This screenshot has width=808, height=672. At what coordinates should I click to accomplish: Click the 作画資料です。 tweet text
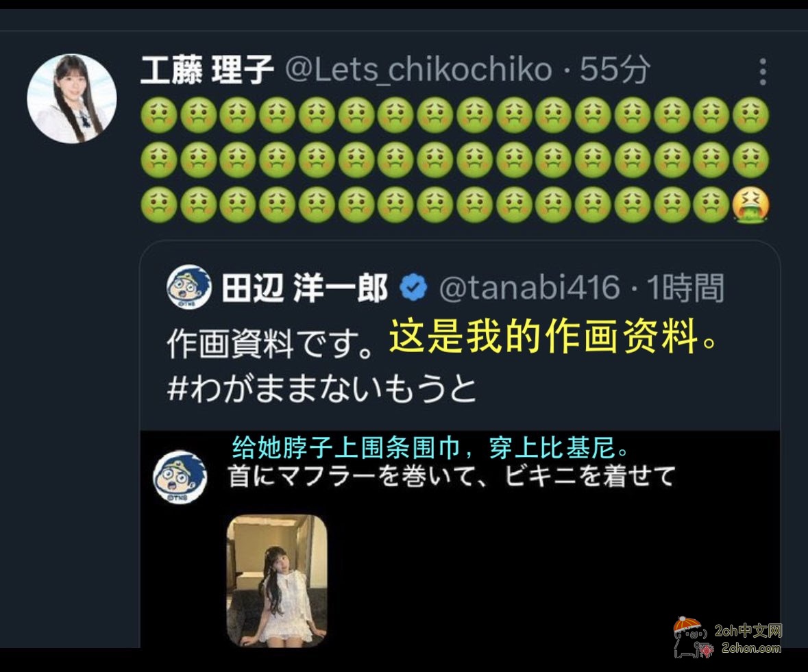point(270,344)
